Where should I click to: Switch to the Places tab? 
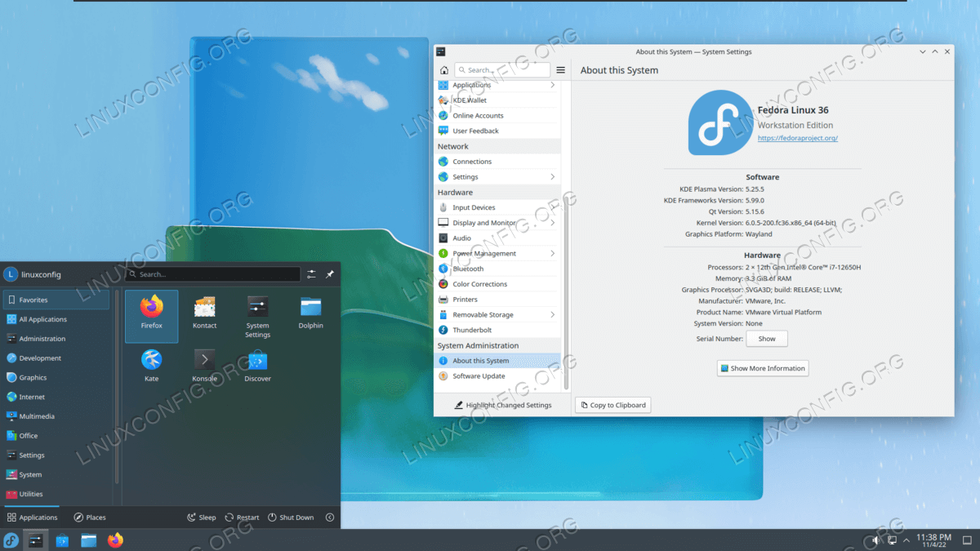[90, 518]
